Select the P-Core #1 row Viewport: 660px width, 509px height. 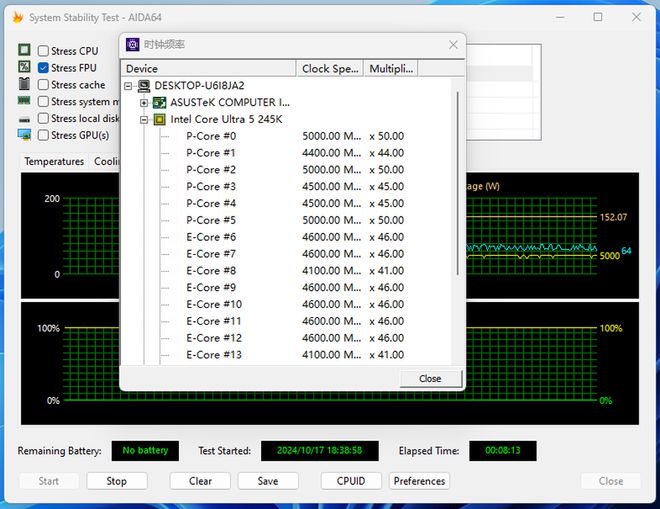286,153
